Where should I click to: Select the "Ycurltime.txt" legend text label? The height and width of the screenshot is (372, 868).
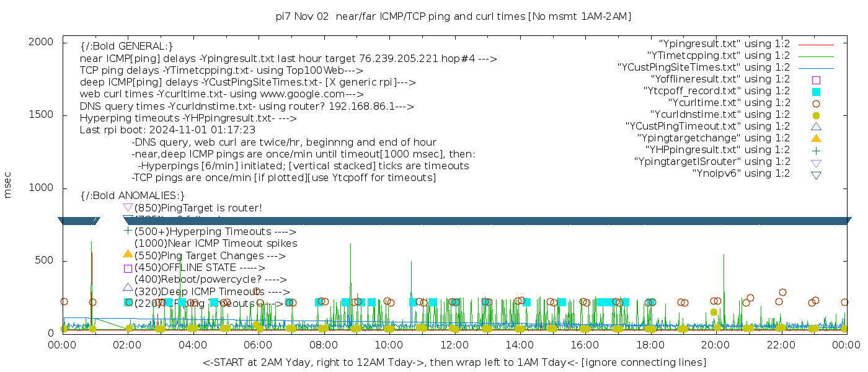pyautogui.click(x=728, y=102)
